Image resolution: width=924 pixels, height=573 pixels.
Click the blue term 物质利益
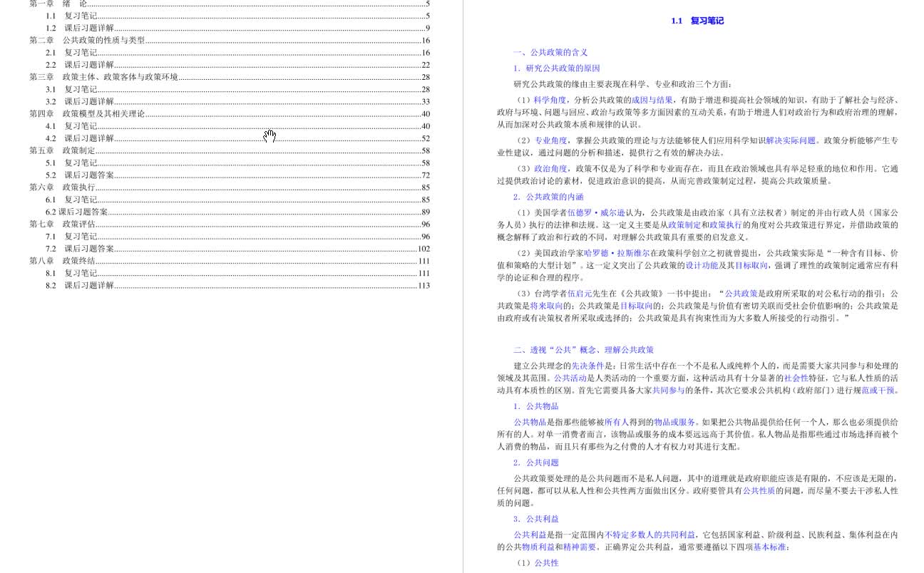coord(538,547)
